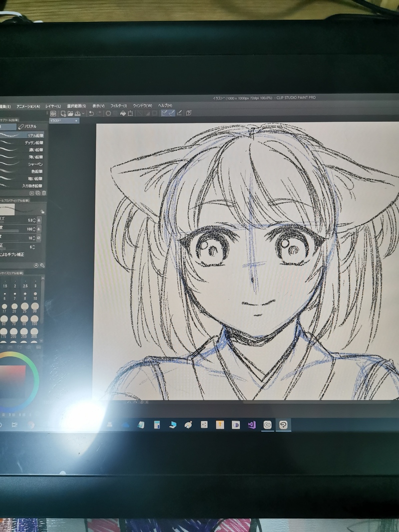
Task: Select the 濃い鉛筆 sub tool
Action: click(22, 150)
